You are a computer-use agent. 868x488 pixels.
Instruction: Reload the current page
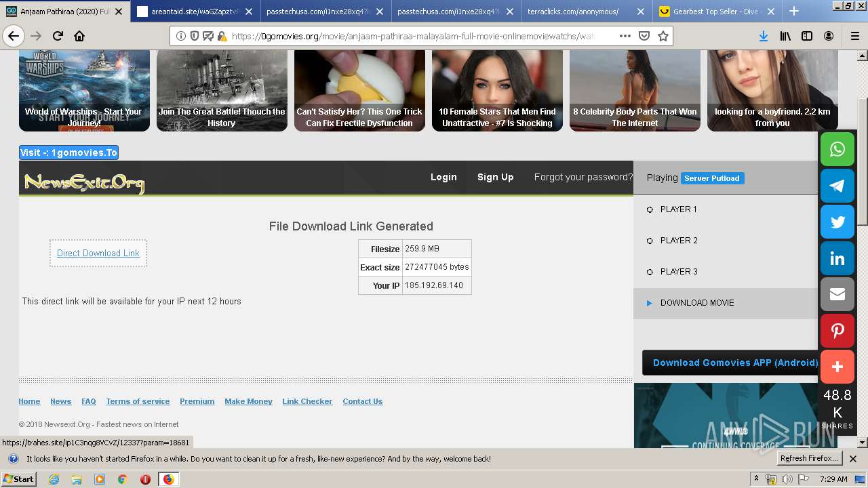(x=58, y=36)
